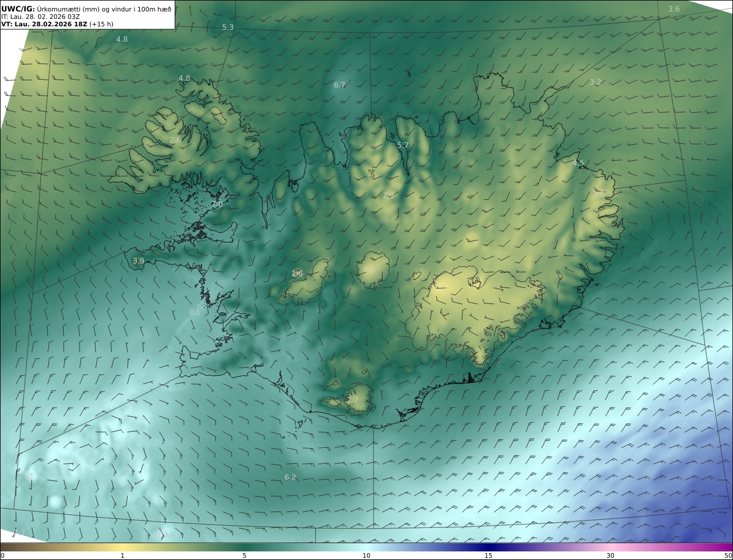This screenshot has width=733, height=560.
Task: Click the 2.7 value on Mýrdalsjökull glacier
Action: click(353, 400)
